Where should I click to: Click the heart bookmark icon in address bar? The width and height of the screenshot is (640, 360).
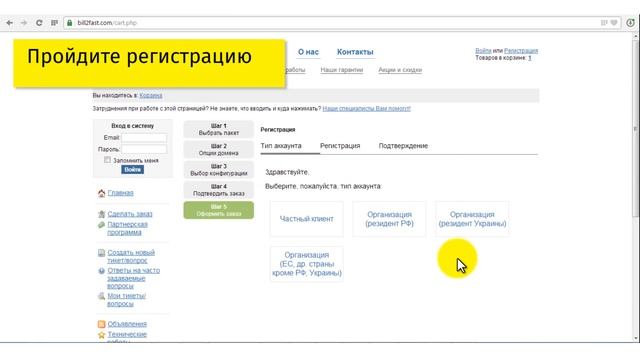pos(614,23)
